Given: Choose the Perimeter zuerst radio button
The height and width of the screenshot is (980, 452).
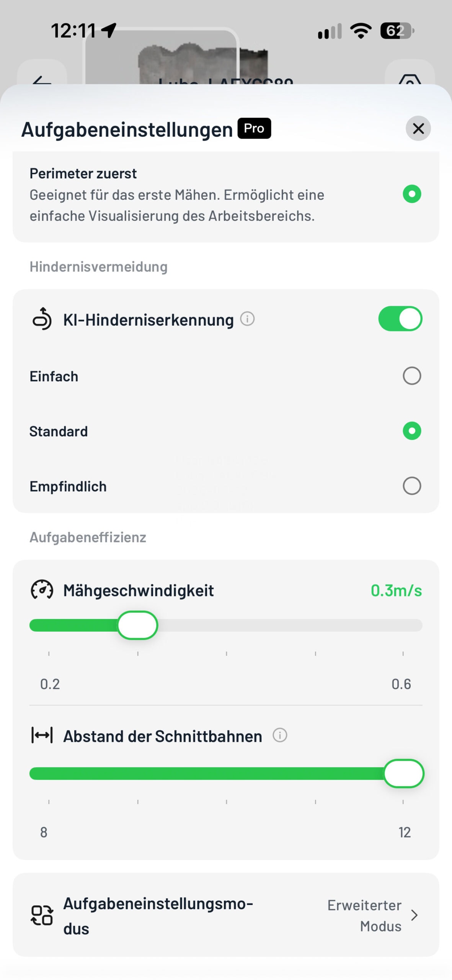Looking at the screenshot, I should pyautogui.click(x=412, y=194).
